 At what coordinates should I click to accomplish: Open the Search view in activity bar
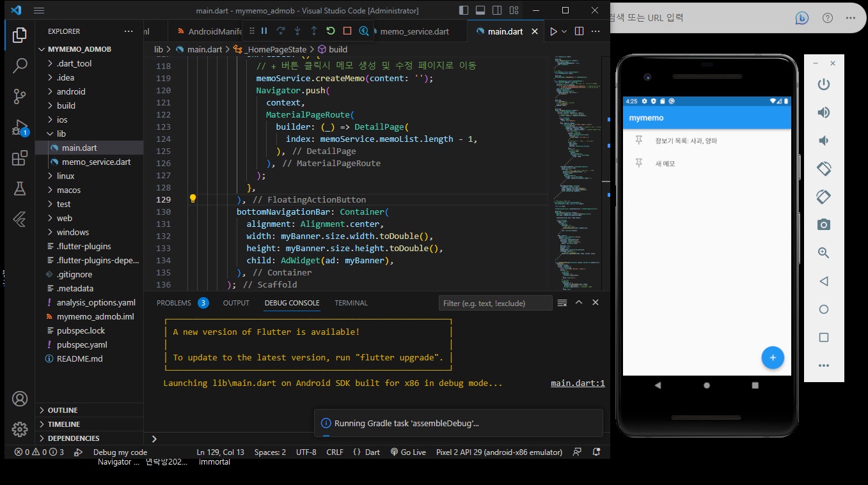tap(20, 66)
